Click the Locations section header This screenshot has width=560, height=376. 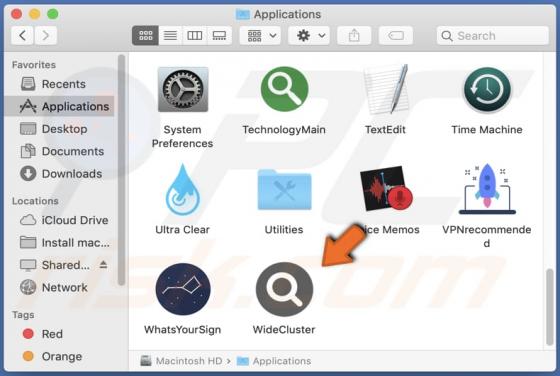click(x=35, y=201)
